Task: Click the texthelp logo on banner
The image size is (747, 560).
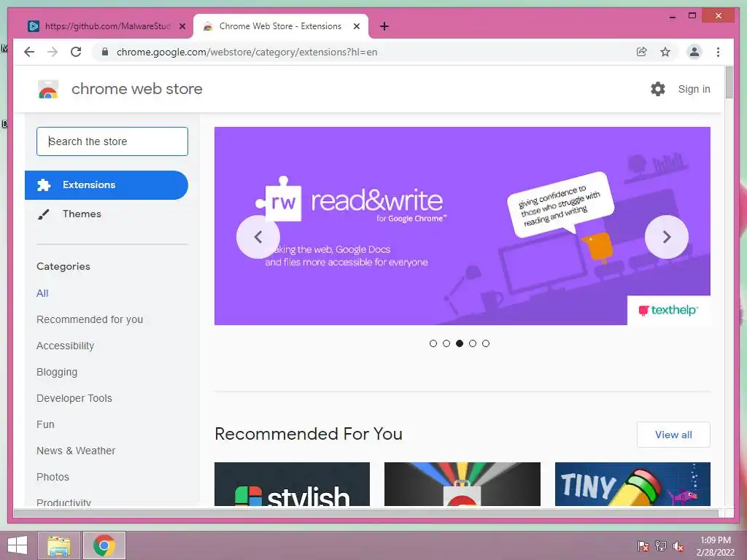Action: [668, 311]
